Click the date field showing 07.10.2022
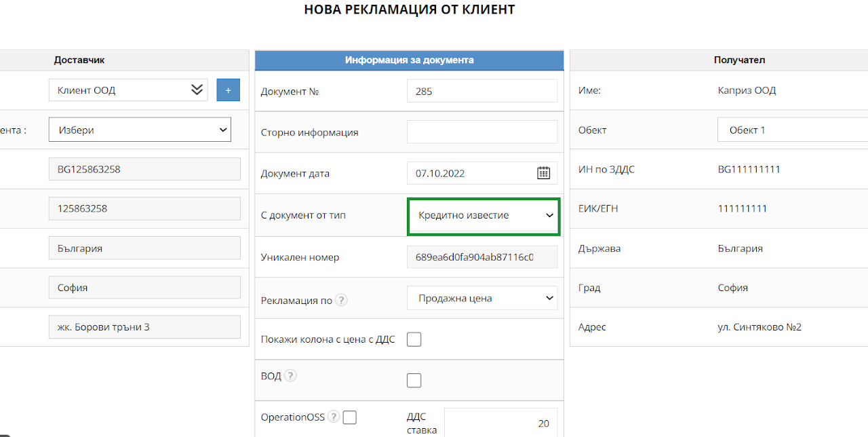868x437 pixels. coord(482,173)
